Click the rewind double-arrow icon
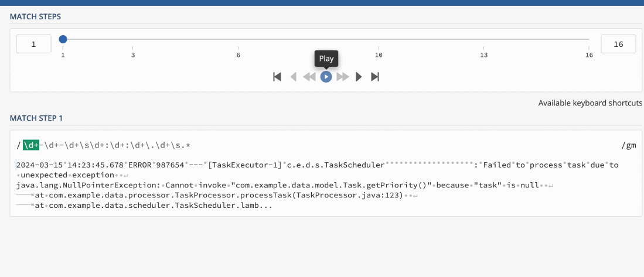Screen dimensions: 644x277 [309, 77]
